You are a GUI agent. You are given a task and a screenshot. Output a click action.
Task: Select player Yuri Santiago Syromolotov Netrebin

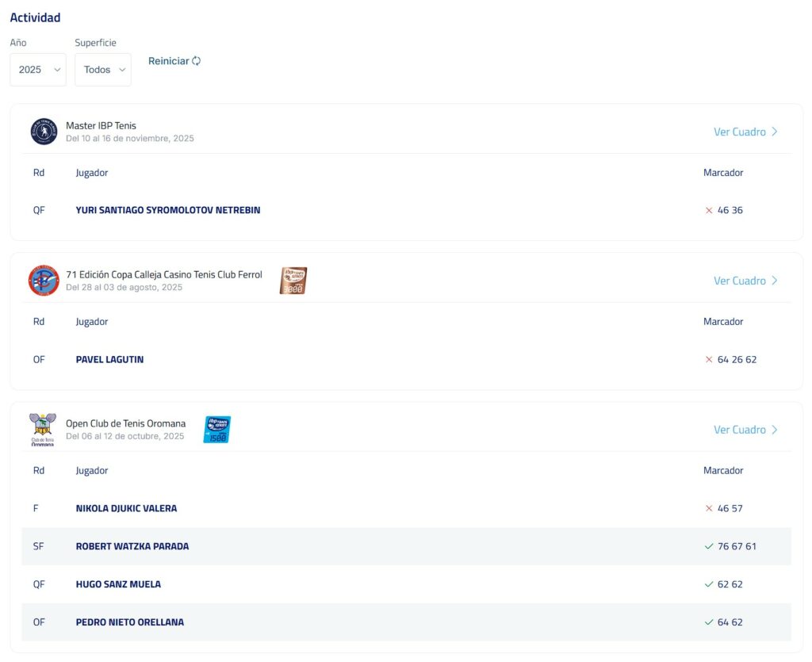point(168,211)
